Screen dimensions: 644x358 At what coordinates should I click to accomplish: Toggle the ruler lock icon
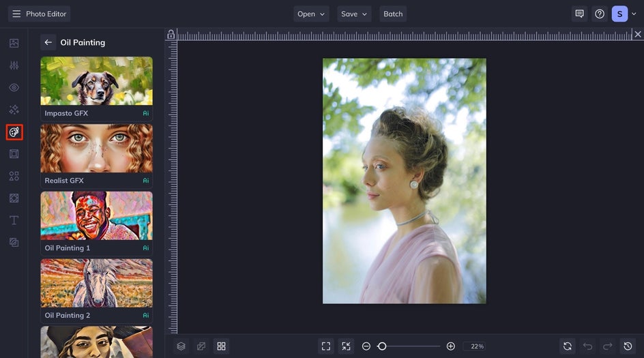tap(171, 34)
